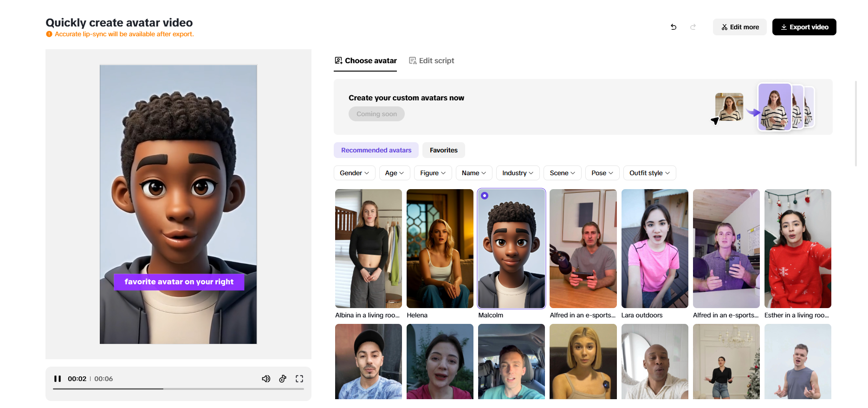
Task: Click the video progress bar
Action: (x=178, y=389)
